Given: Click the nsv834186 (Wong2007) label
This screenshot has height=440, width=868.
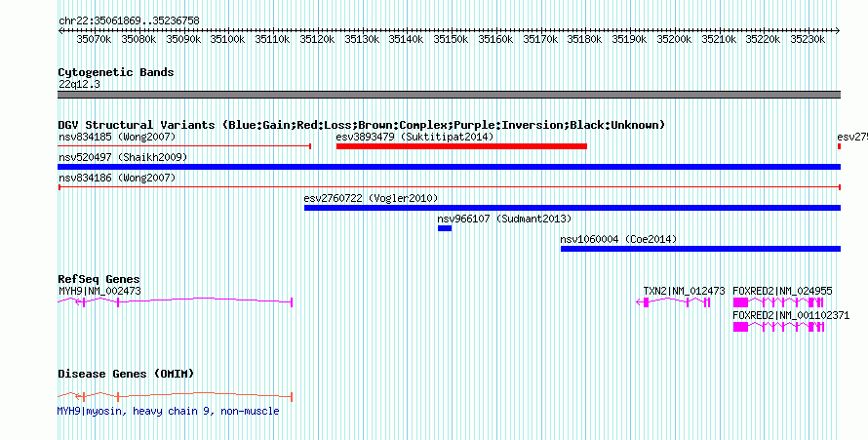Looking at the screenshot, I should [117, 178].
